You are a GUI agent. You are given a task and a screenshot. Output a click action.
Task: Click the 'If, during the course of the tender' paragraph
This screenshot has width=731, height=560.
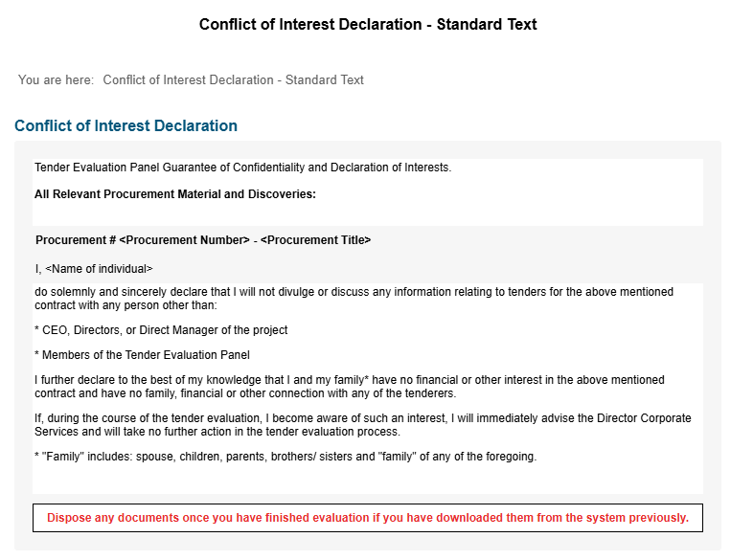(363, 425)
